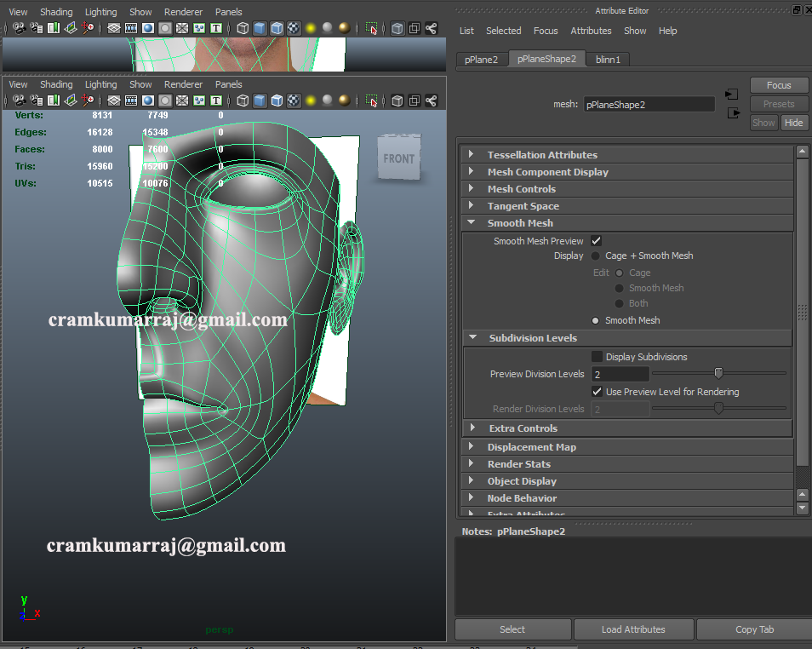Viewport: 812px width, 649px height.
Task: Open the camera attributes icon
Action: [x=34, y=101]
